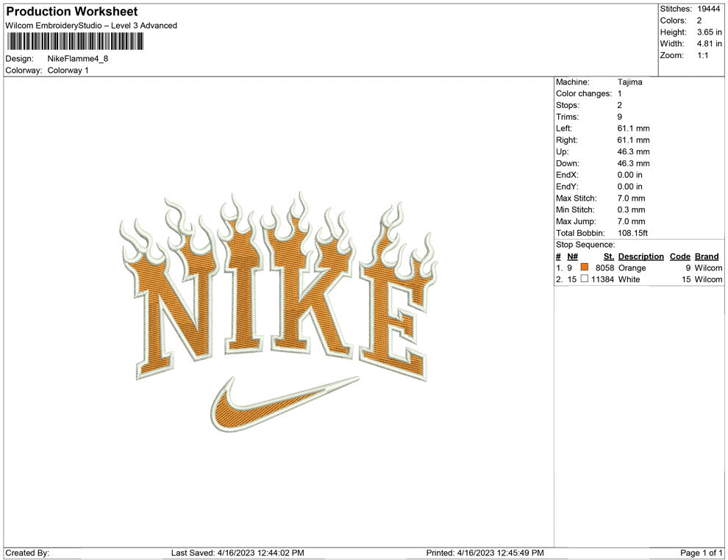Click the Wilcom EmbroideryStudio Level 3 Advanced subtitle

[x=91, y=26]
